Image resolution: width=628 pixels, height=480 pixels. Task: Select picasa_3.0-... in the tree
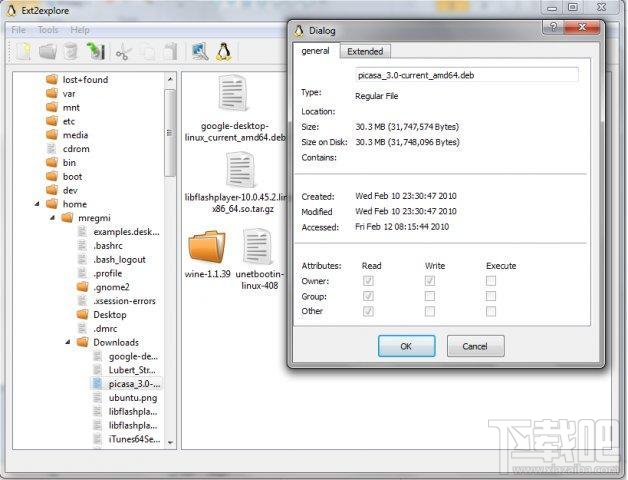[134, 384]
